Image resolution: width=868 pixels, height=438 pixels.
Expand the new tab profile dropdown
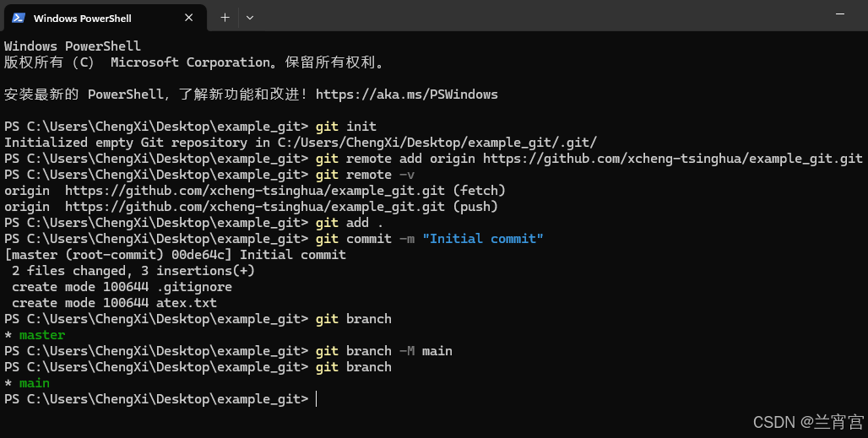(250, 18)
